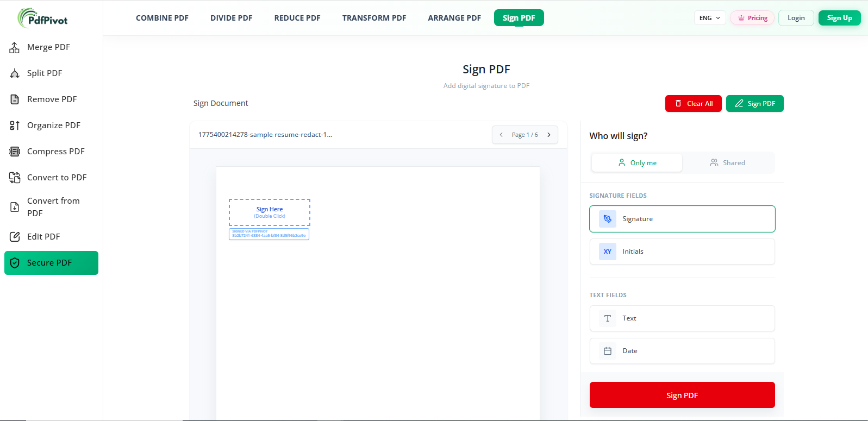Click the Compress PDF sidebar icon
Screen dimensions: 868x421
tap(15, 152)
